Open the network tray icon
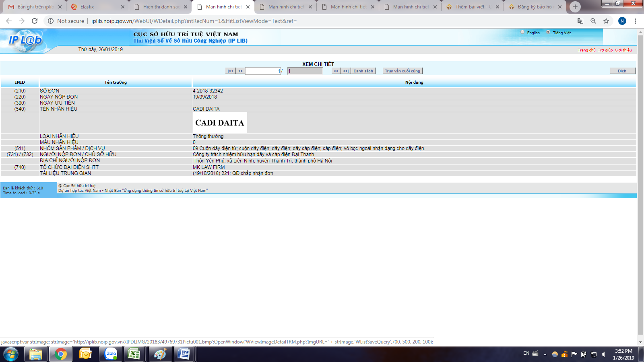 coord(594,354)
